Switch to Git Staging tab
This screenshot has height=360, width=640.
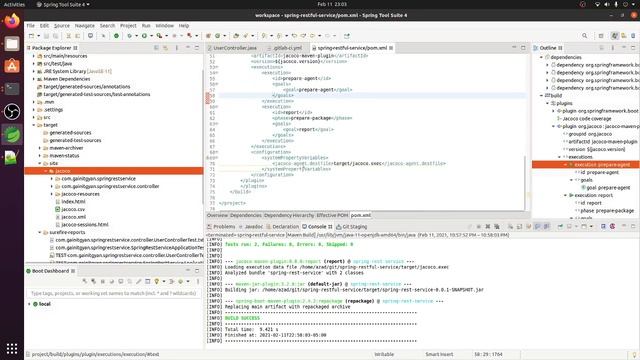pos(351,227)
